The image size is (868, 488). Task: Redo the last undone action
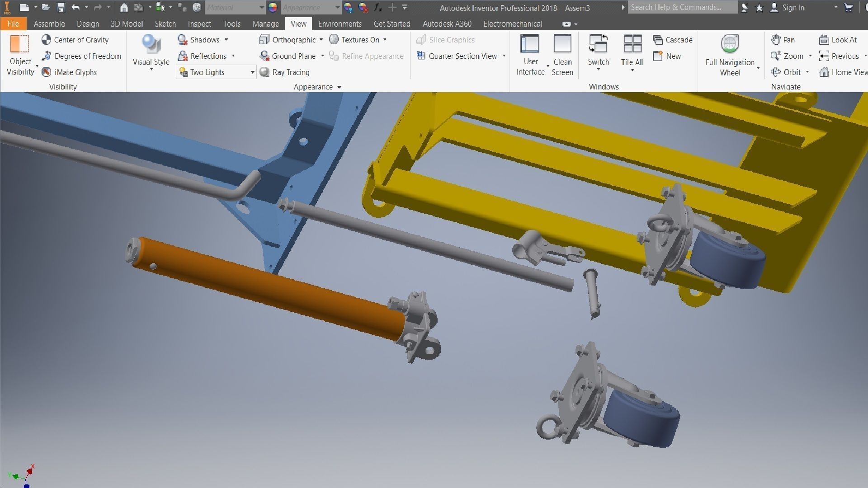(x=98, y=7)
